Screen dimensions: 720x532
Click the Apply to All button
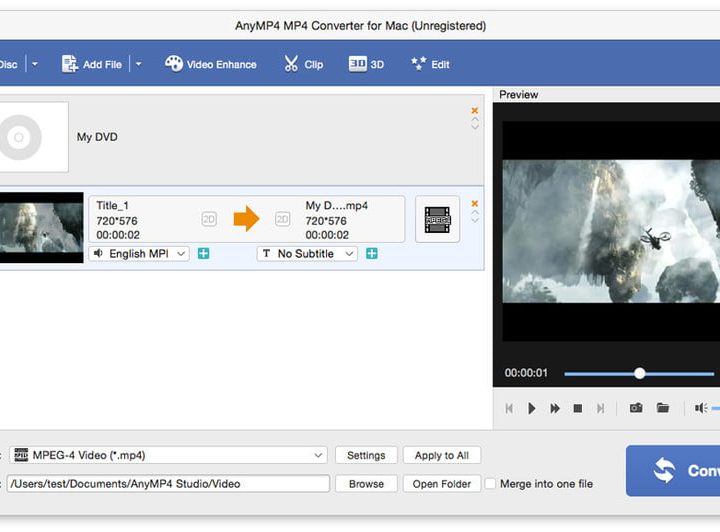pos(442,455)
